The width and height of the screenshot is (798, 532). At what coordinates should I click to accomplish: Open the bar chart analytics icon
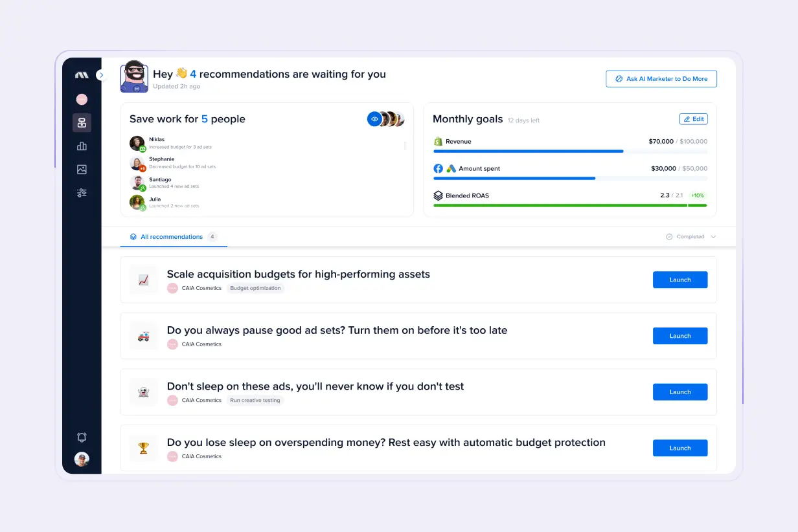pos(82,146)
